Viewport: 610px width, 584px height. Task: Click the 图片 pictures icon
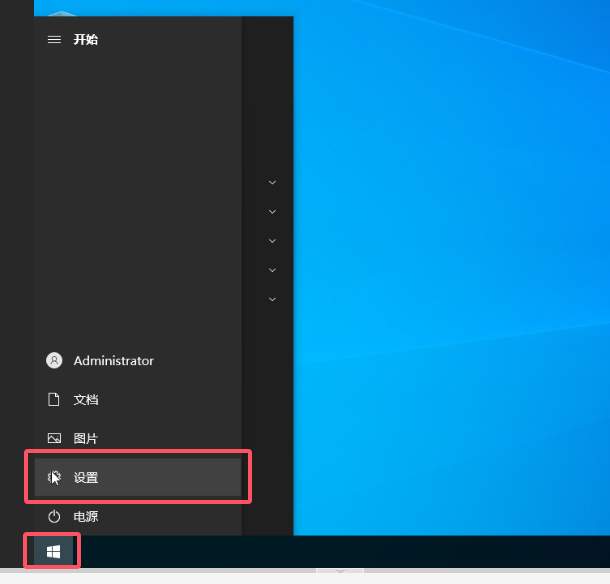click(x=54, y=438)
